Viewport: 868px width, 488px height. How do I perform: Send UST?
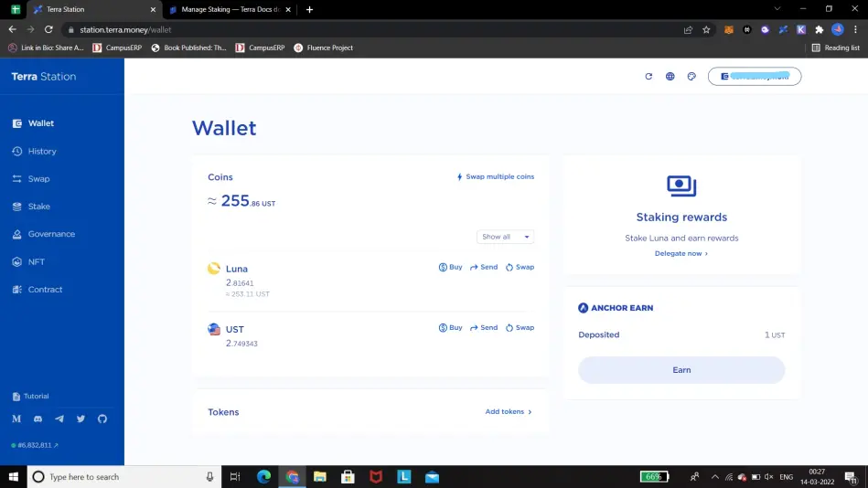pos(484,327)
